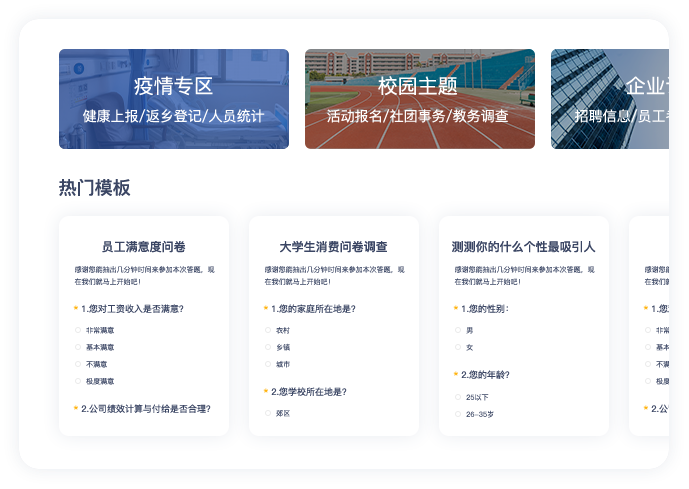The height and width of the screenshot is (489, 689).
Task: Click the 热门模板 section heading
Action: pyautogui.click(x=95, y=188)
